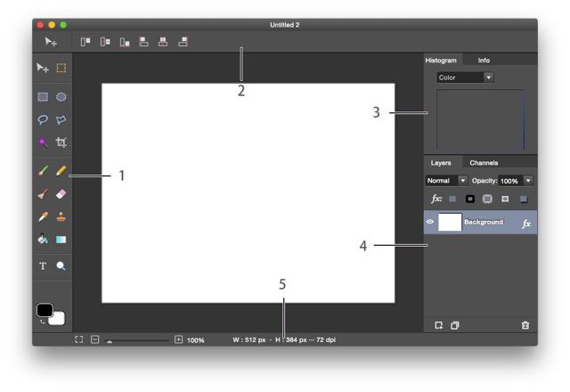The width and height of the screenshot is (570, 392).
Task: Click the Move tool indicator in options bar
Action: point(51,42)
